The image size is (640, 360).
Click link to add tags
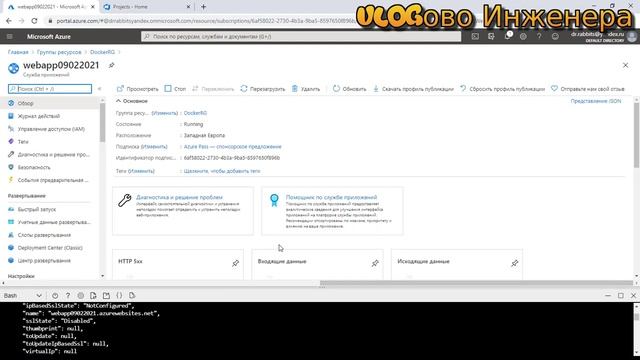(x=222, y=171)
